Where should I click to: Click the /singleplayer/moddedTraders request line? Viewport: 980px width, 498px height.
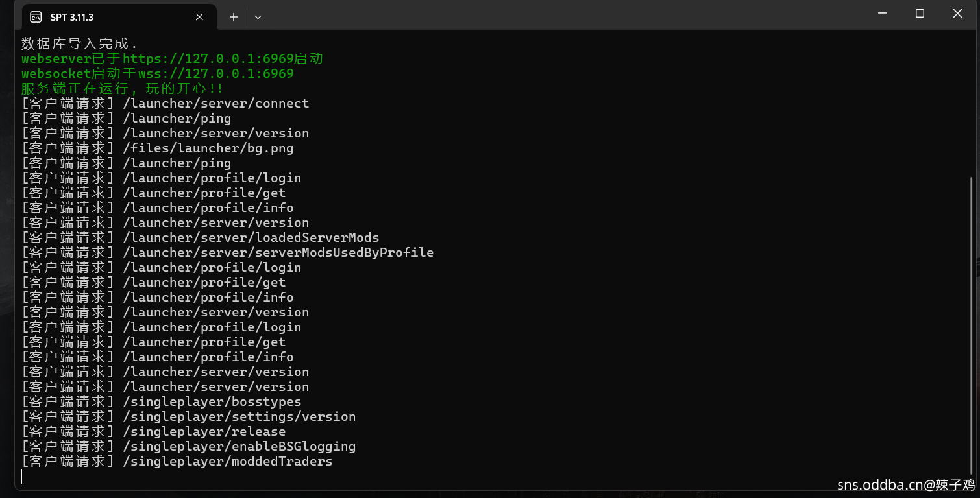tap(177, 461)
